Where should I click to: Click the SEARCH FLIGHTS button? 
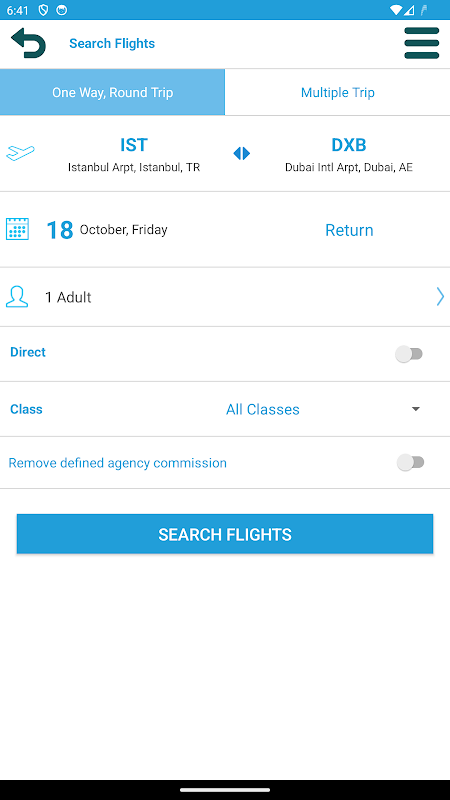[x=225, y=534]
